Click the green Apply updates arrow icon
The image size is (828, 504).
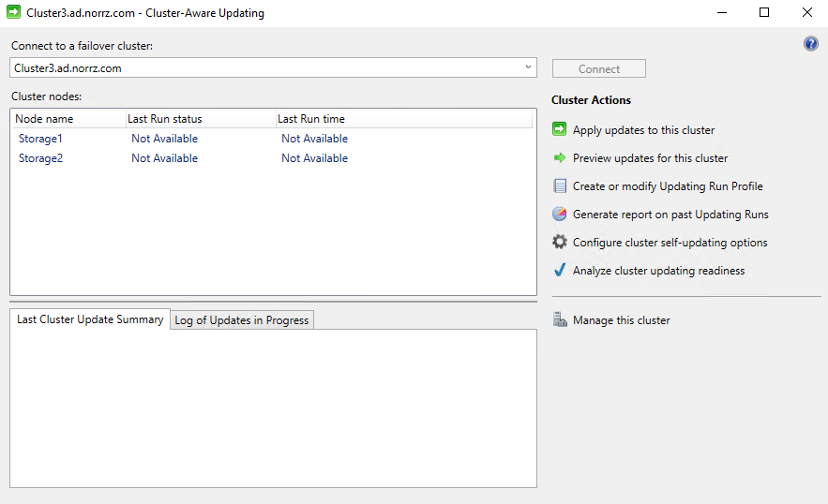[560, 130]
